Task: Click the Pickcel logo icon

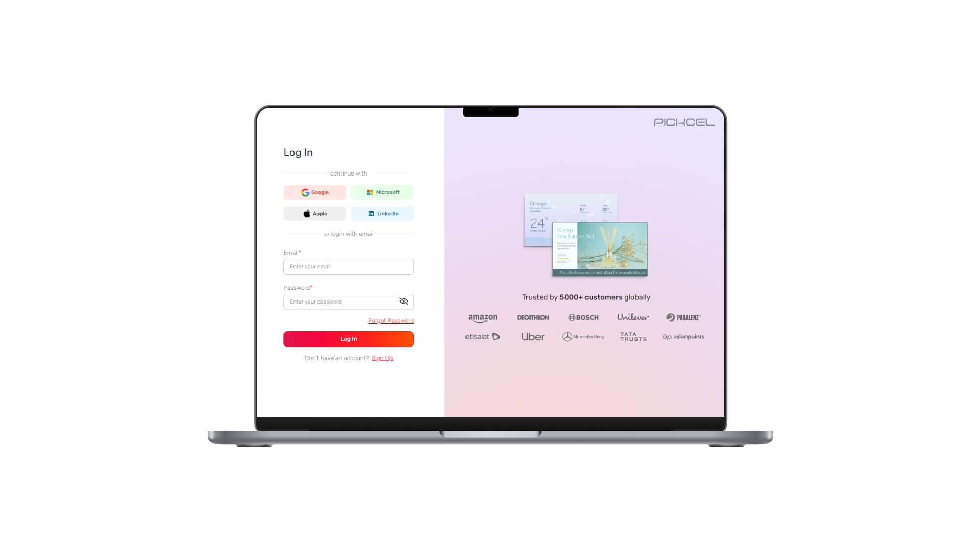Action: pyautogui.click(x=681, y=122)
